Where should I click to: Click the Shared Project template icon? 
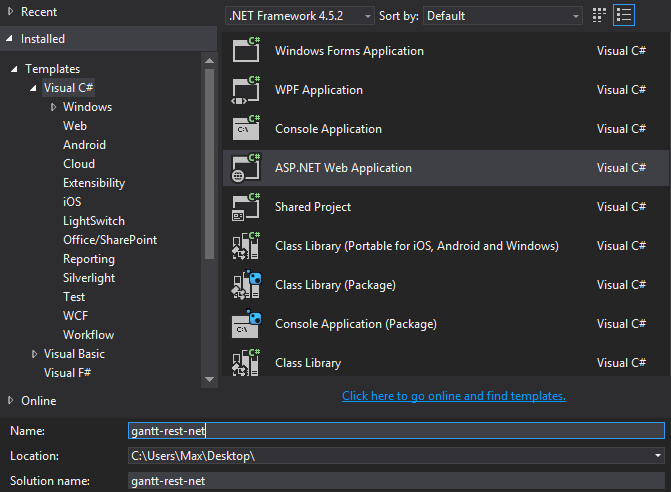coord(246,207)
